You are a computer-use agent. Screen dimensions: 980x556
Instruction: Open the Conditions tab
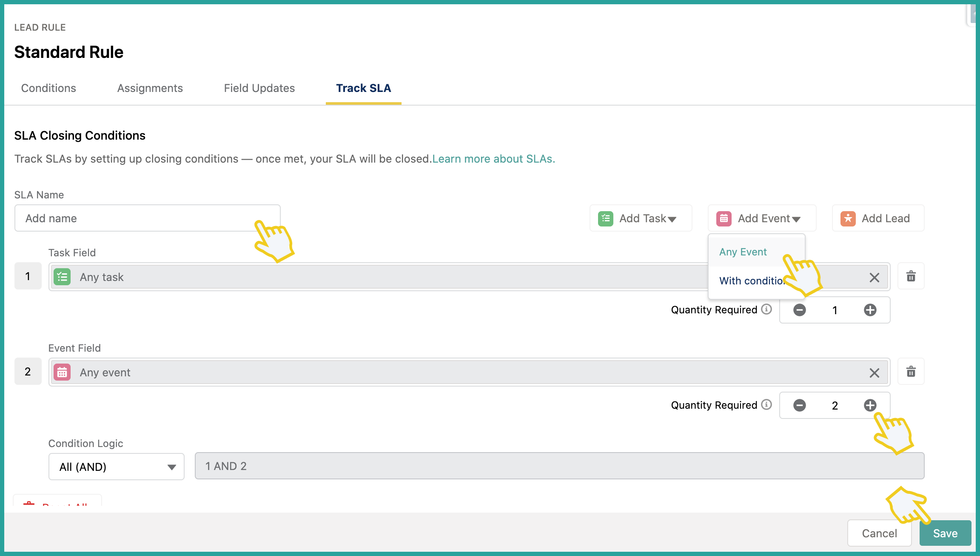point(48,88)
